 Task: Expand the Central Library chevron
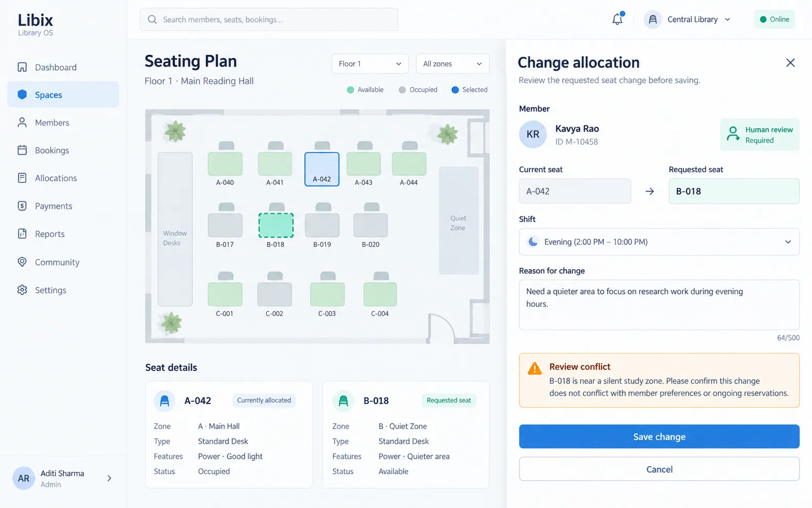click(728, 19)
